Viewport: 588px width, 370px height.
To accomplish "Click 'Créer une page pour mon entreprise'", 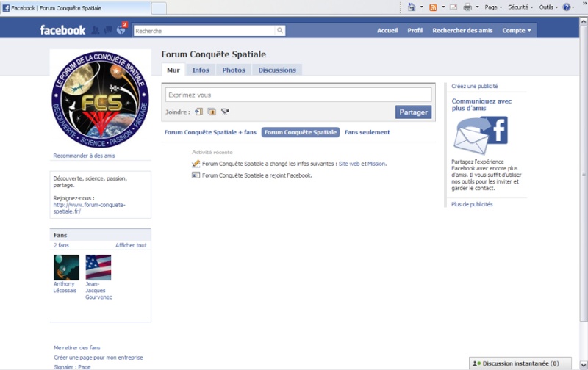I will [98, 358].
